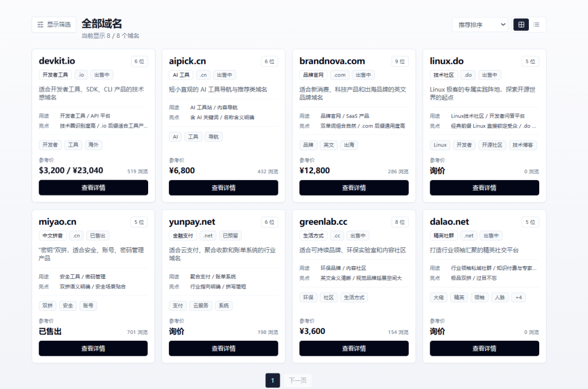
Task: Click the 技术社区 category badge
Action: pos(444,75)
